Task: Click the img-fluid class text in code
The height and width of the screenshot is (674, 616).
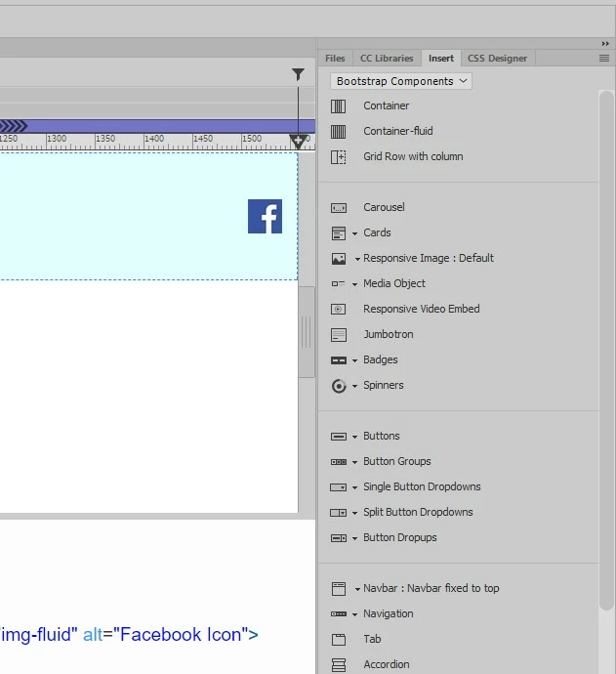Action: [36, 635]
